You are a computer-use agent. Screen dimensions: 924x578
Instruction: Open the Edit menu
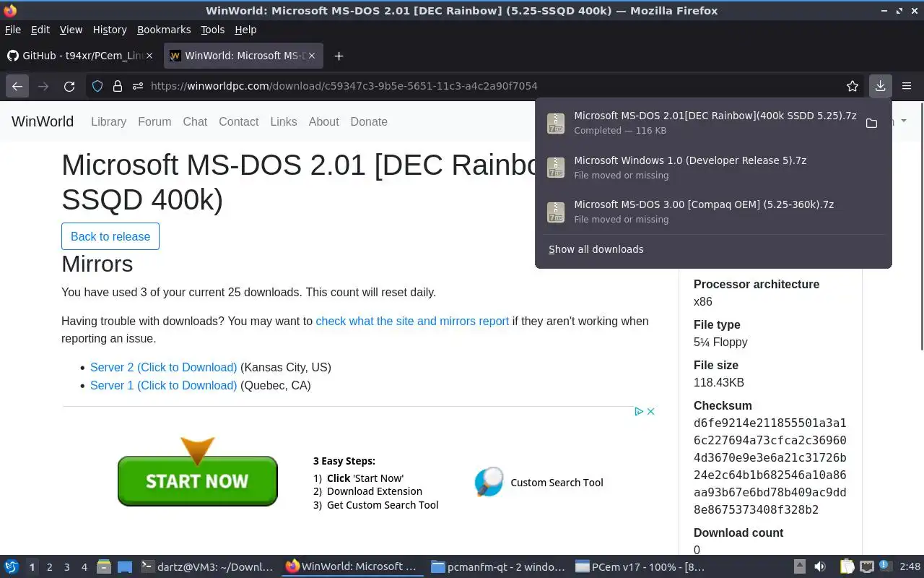click(40, 30)
